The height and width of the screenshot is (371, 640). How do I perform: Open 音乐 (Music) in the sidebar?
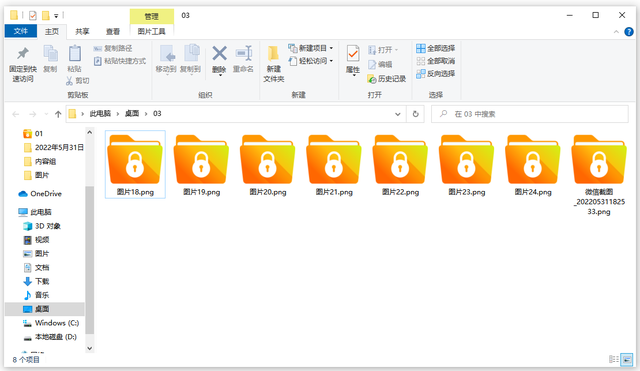point(36,295)
